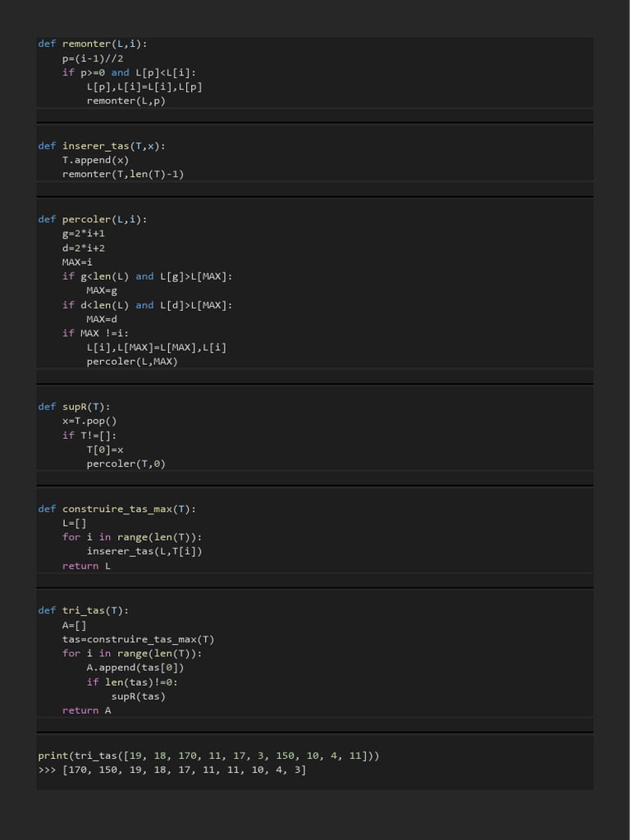Viewport: 630px width, 840px height.
Task: Click the 'p=(i-1)//2' assignment line
Action: 93,58
